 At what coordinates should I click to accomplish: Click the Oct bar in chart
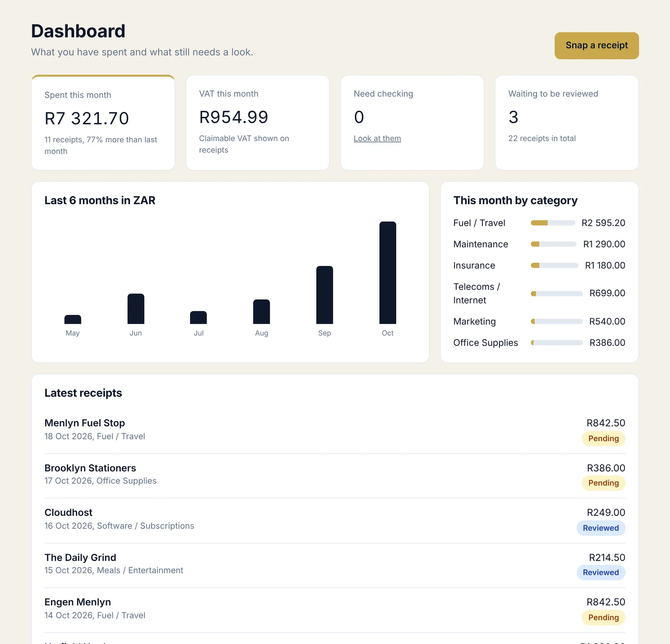click(x=388, y=273)
